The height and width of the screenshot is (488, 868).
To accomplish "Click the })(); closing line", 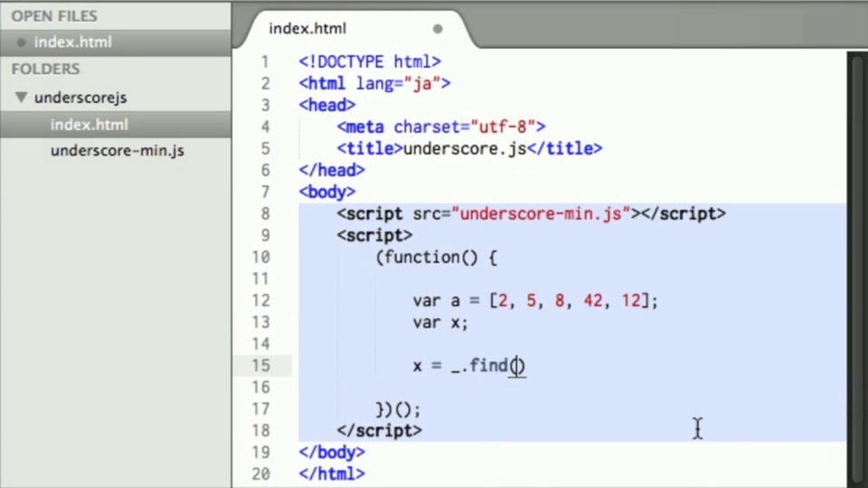I will (x=398, y=409).
